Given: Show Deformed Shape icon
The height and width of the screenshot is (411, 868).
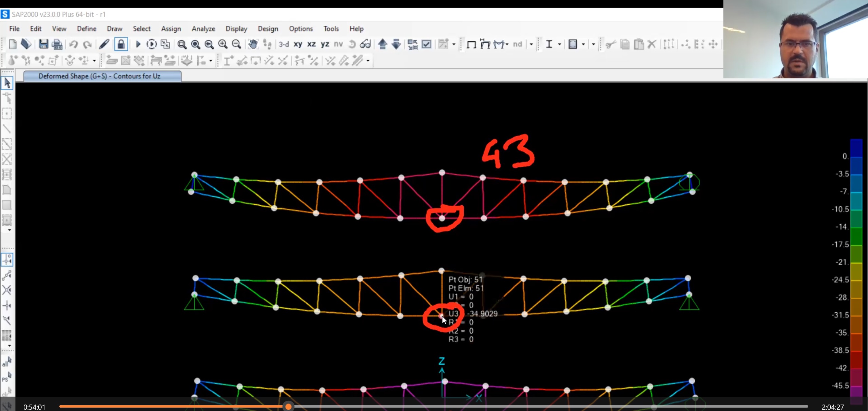Looking at the screenshot, I should click(x=485, y=44).
